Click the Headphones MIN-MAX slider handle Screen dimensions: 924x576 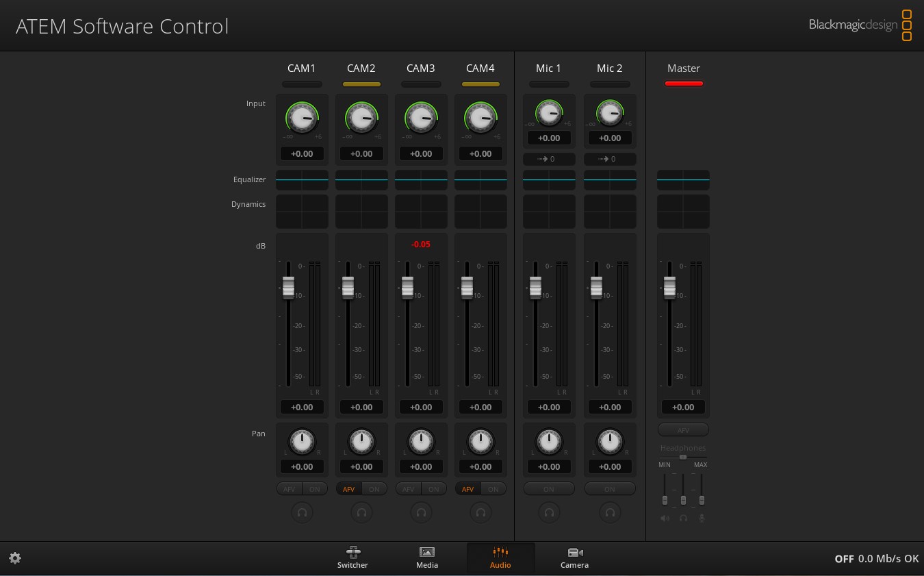(683, 457)
